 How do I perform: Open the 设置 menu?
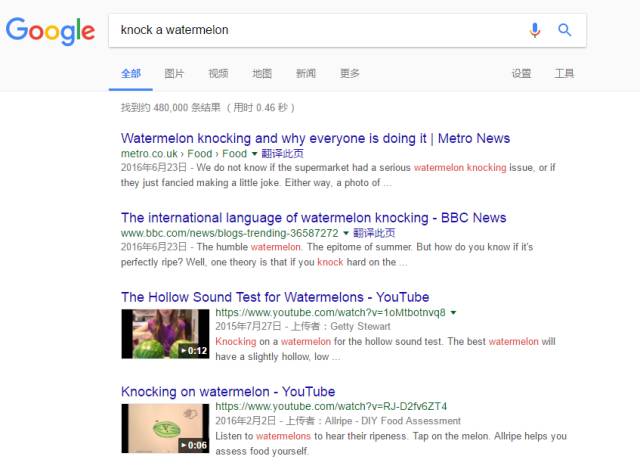(521, 73)
